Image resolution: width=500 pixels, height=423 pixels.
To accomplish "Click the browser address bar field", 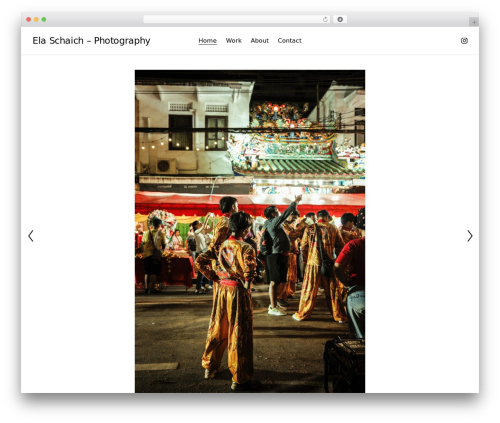I will pyautogui.click(x=237, y=20).
